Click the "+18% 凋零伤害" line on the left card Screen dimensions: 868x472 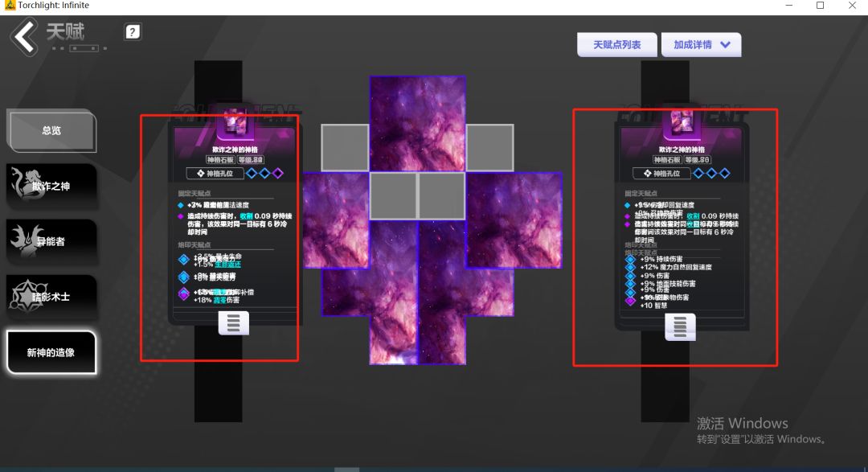216,300
